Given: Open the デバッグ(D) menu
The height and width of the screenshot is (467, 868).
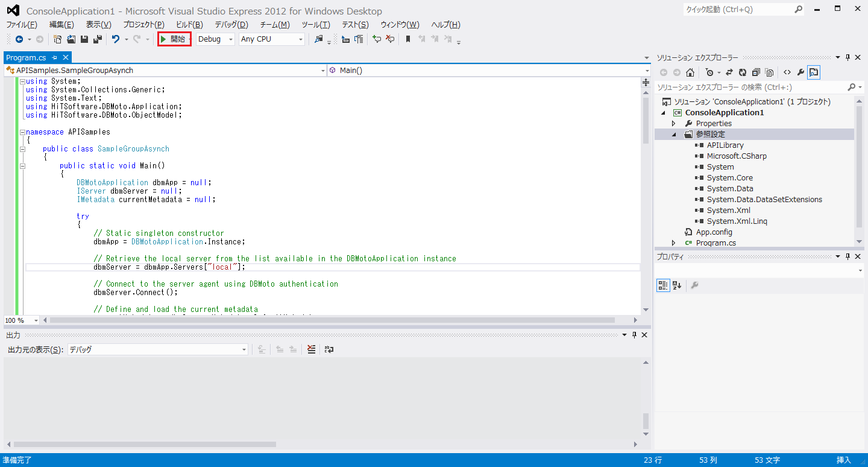Looking at the screenshot, I should [231, 25].
